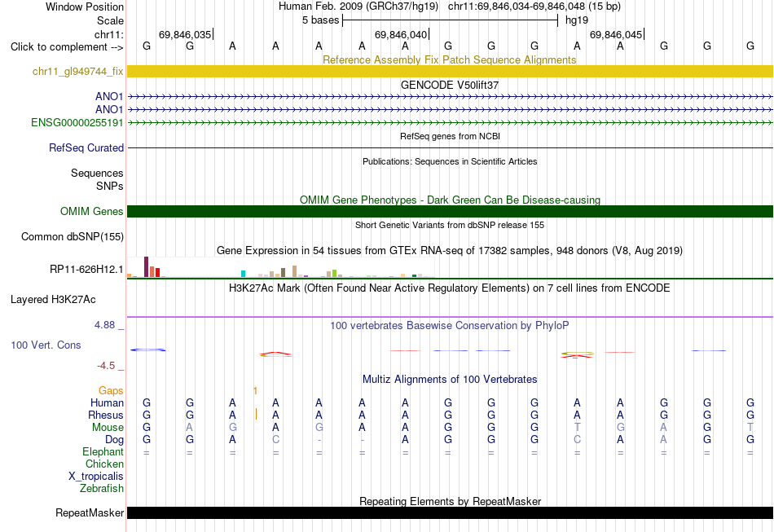Screen dimensions: 774x532
Task: Click 'Click to complement -->' label
Action: 67,47
